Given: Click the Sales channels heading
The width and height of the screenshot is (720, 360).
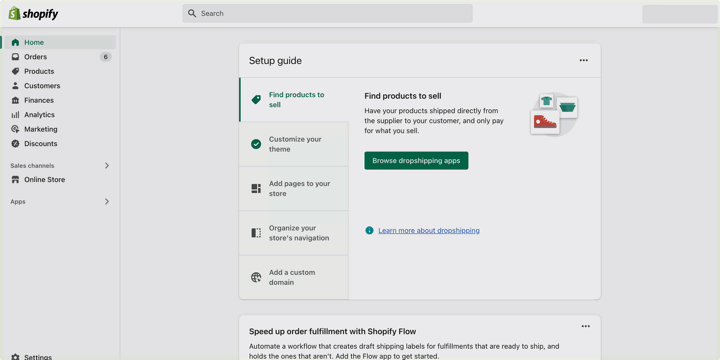Looking at the screenshot, I should point(32,166).
